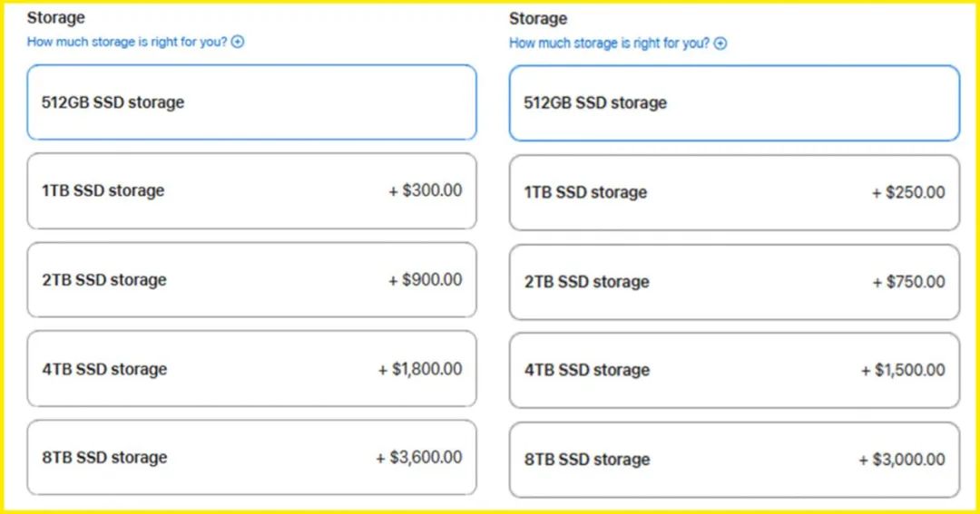Click the + $3,600.00 price text
The width and height of the screenshot is (980, 514).
(x=419, y=458)
